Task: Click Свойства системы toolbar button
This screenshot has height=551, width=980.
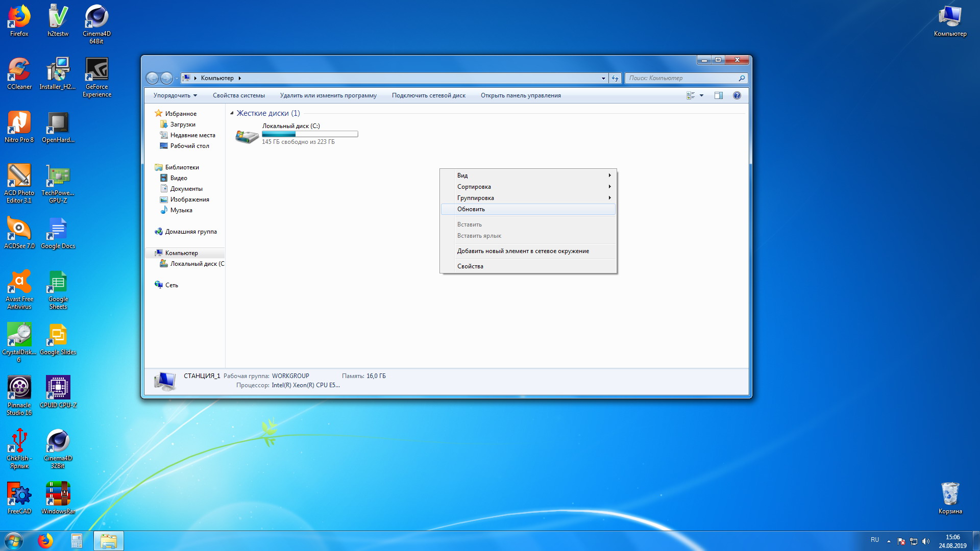Action: coord(238,95)
